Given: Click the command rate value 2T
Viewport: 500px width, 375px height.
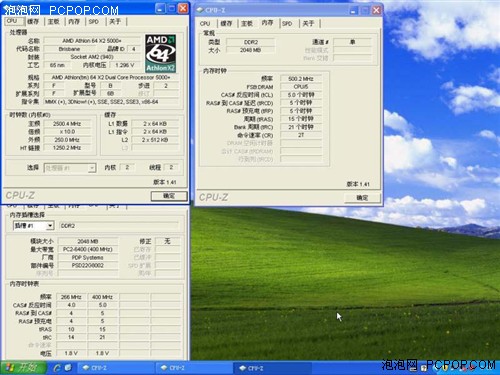Looking at the screenshot, I should coord(301,135).
